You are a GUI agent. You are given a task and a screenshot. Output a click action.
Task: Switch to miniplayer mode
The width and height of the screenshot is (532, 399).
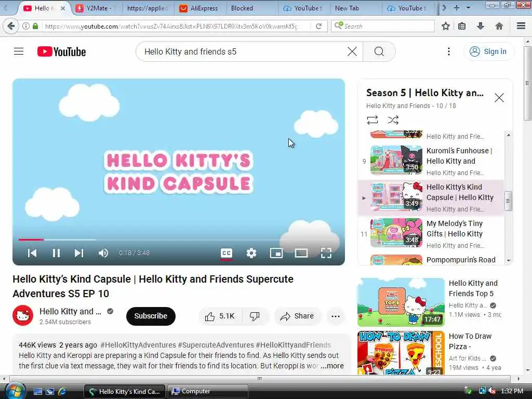click(x=276, y=253)
